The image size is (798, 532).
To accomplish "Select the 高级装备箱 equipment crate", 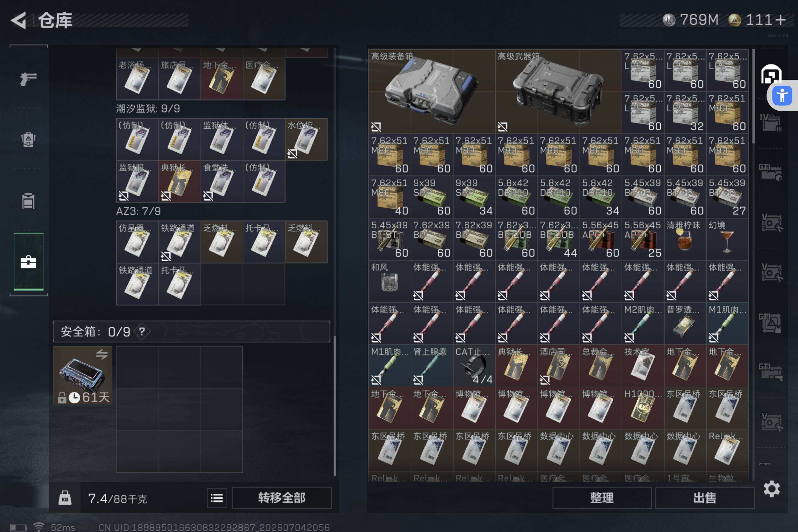I will click(x=432, y=91).
